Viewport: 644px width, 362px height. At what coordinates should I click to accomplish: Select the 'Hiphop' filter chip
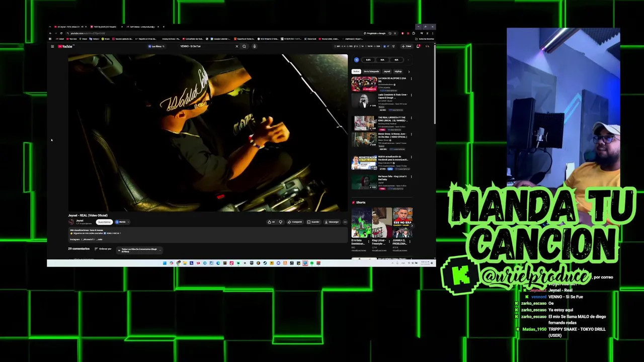[398, 71]
